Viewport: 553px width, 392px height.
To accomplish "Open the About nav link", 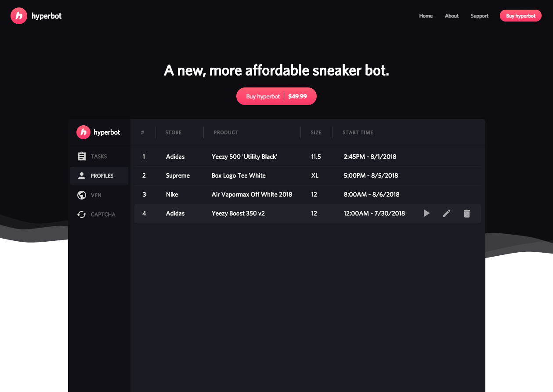I will (x=452, y=16).
